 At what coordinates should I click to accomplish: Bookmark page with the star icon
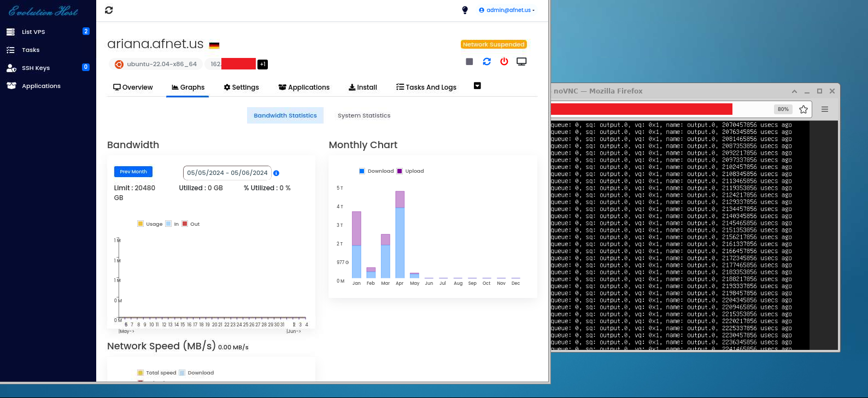pos(803,109)
